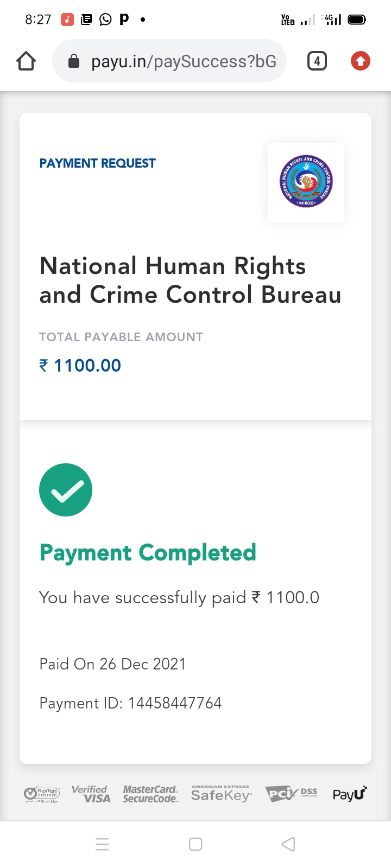
Task: Tap the NHRCCB organization logo
Action: tap(306, 182)
